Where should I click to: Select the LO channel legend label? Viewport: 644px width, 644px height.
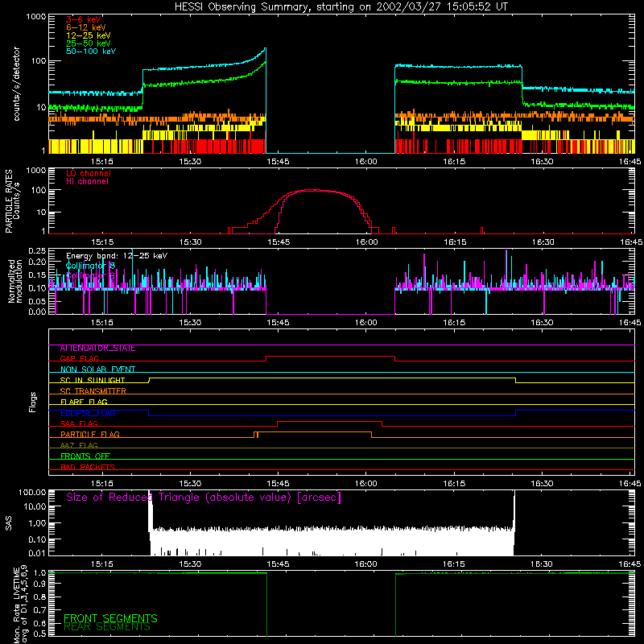[x=89, y=173]
